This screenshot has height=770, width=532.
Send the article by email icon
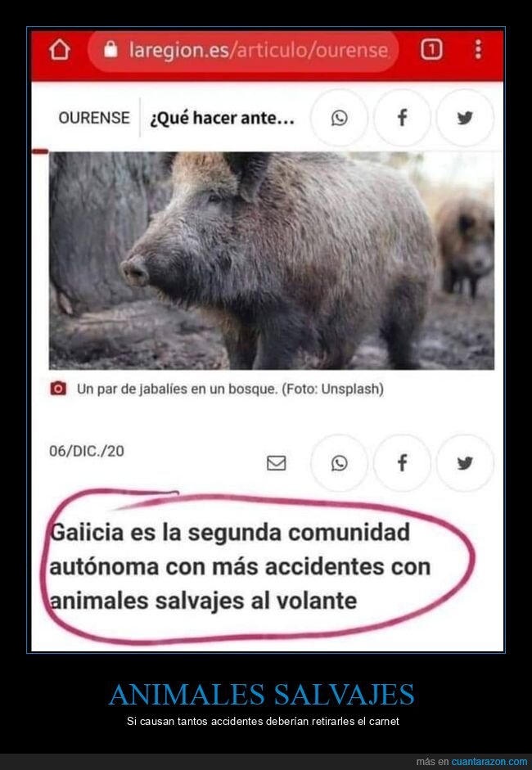tap(276, 463)
